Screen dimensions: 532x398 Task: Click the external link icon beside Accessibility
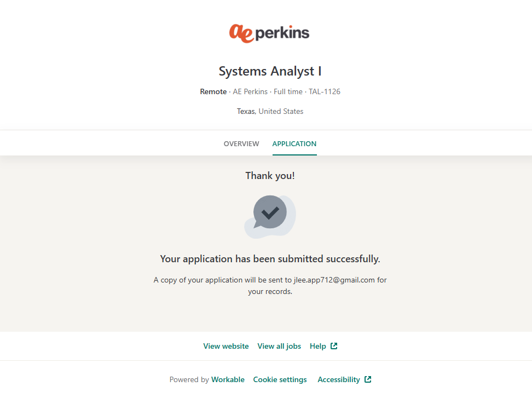[368, 379]
